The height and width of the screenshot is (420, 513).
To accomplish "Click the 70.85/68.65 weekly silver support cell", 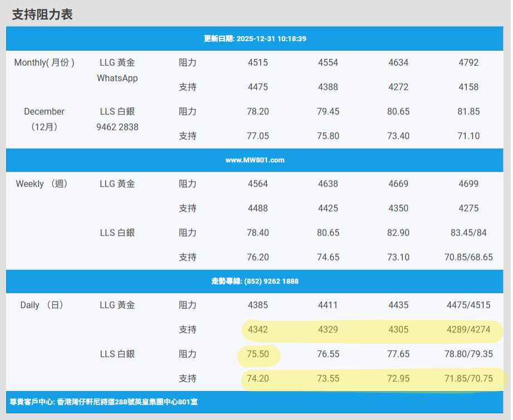I will click(x=468, y=257).
